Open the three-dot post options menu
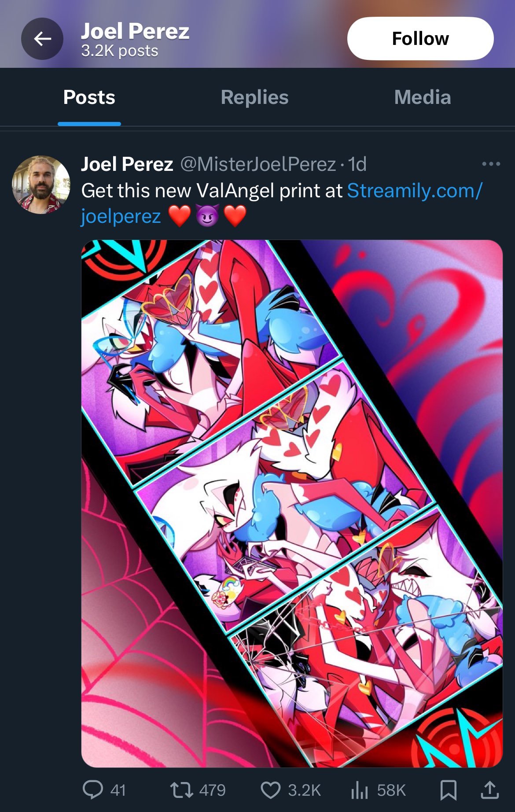Screen dimensions: 515x812 (491, 164)
